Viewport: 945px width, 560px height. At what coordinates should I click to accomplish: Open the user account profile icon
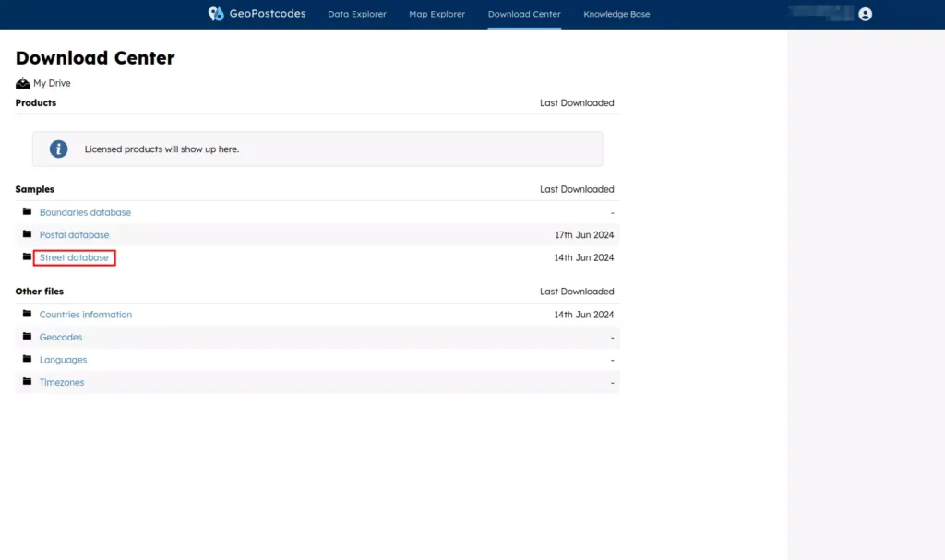865,14
